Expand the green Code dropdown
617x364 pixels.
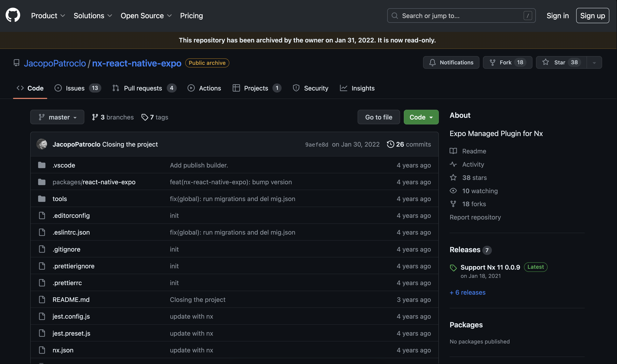421,117
